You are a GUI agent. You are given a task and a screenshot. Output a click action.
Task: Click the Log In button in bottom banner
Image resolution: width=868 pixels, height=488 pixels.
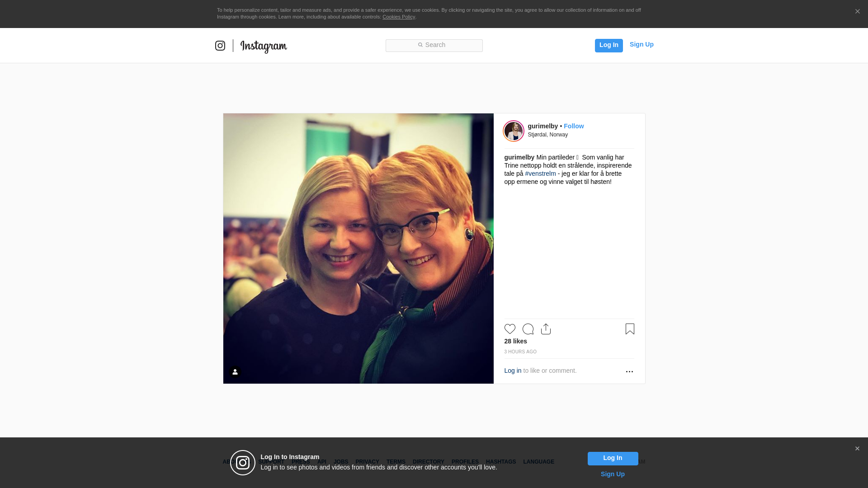(613, 459)
